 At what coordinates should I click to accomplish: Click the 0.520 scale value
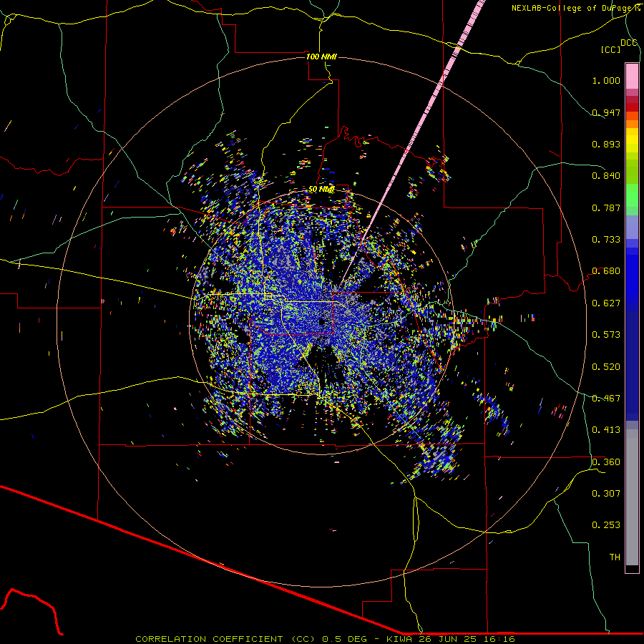click(x=606, y=367)
